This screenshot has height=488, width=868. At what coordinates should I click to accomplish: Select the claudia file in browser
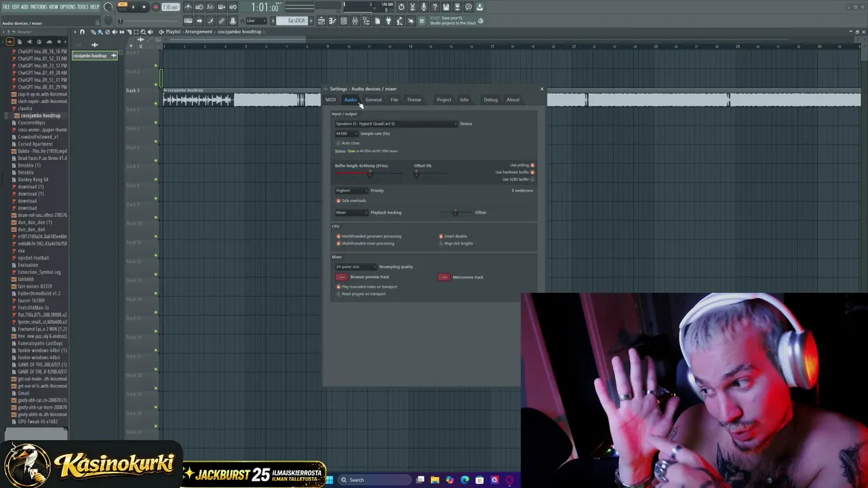(x=24, y=108)
